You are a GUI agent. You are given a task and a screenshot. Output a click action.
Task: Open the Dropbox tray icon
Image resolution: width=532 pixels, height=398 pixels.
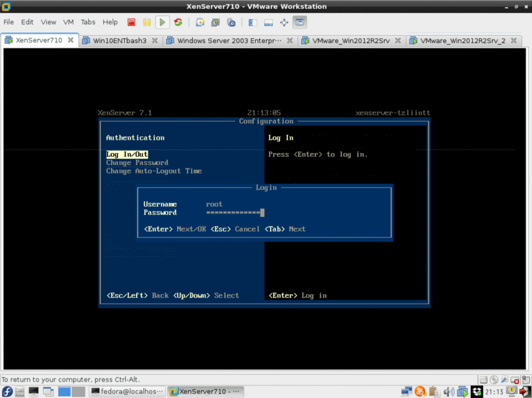click(x=477, y=392)
